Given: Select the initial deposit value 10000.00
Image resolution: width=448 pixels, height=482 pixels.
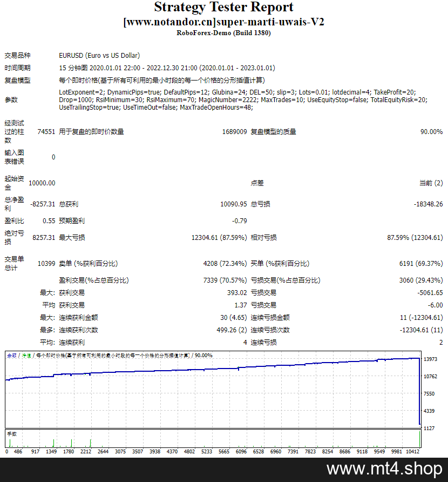Looking at the screenshot, I should 42,183.
